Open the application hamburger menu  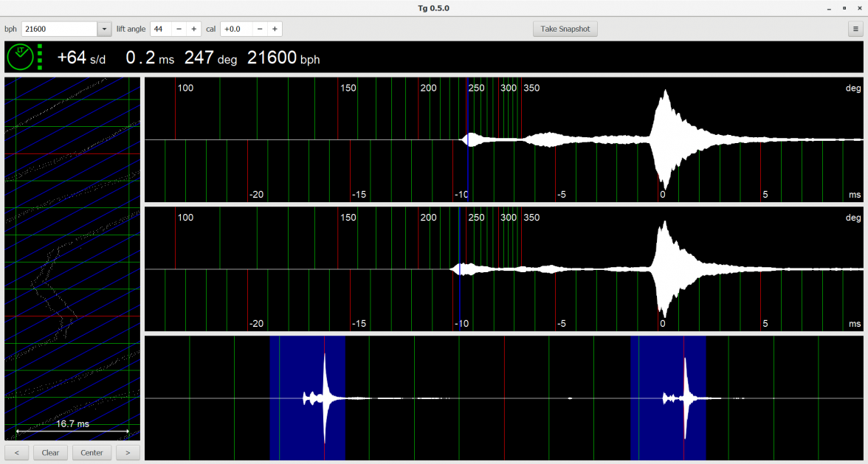pos(856,28)
